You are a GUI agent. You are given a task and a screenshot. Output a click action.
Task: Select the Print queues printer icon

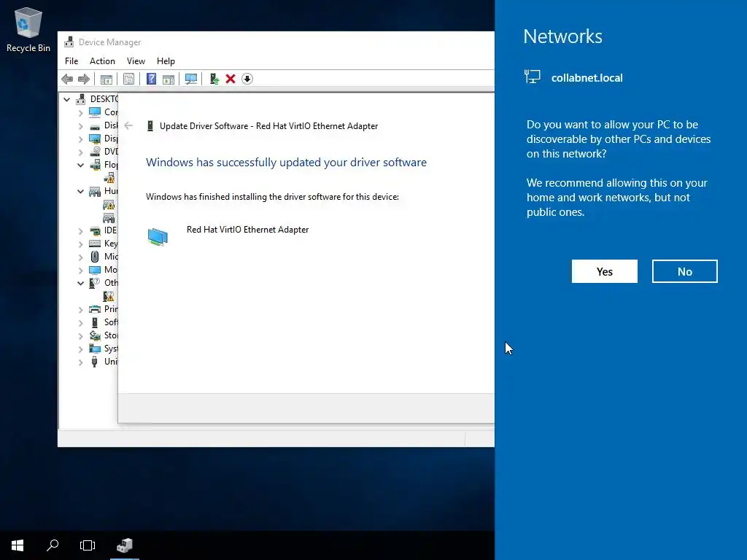tap(95, 309)
